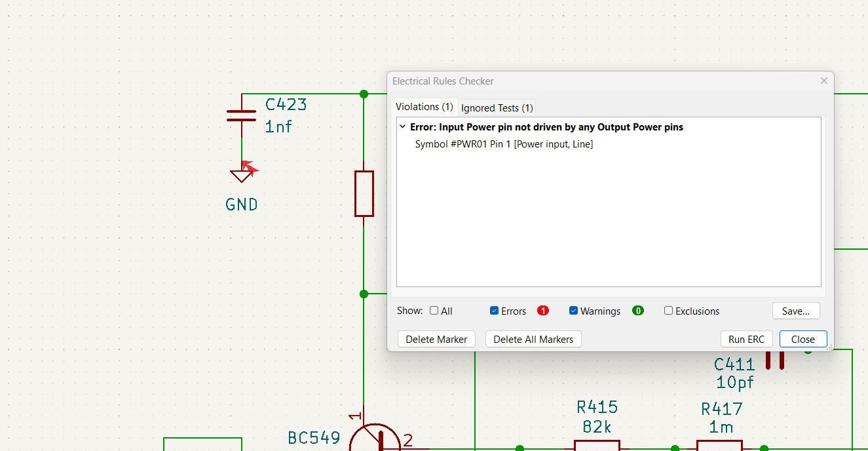Select the unlabeled resistor symbol below top wire
This screenshot has width=868, height=451.
(x=364, y=193)
